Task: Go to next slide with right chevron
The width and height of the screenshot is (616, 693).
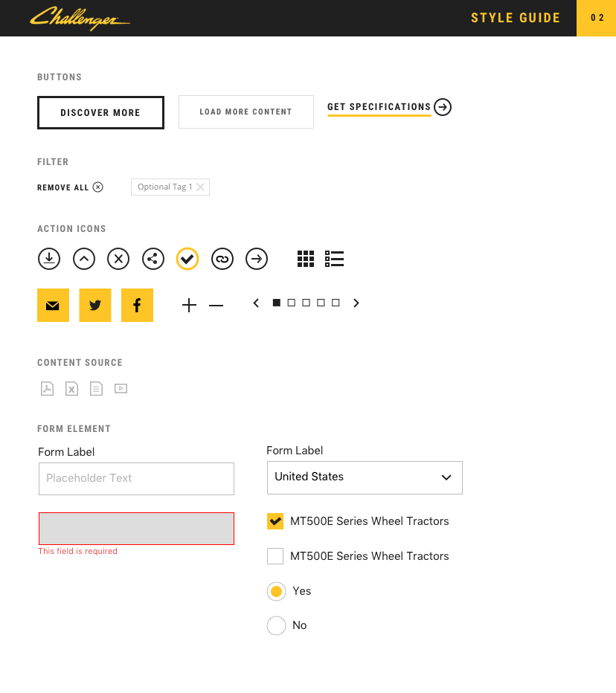Action: pyautogui.click(x=356, y=303)
